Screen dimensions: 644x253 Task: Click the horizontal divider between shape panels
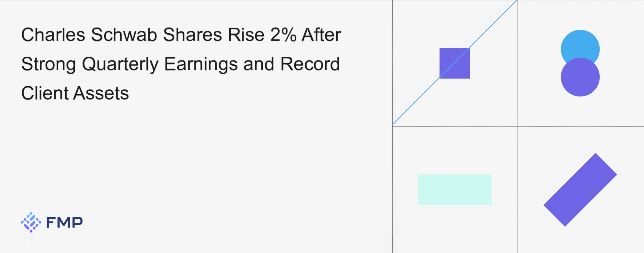coord(579,127)
